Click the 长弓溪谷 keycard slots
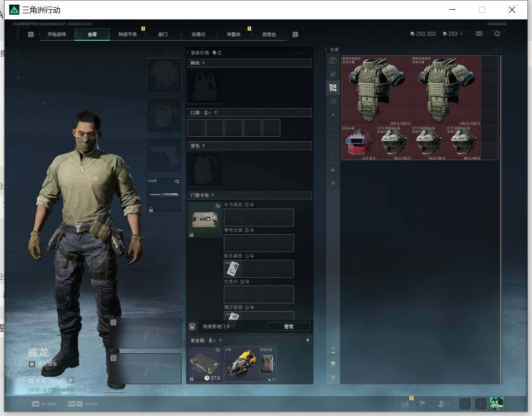 [258, 217]
